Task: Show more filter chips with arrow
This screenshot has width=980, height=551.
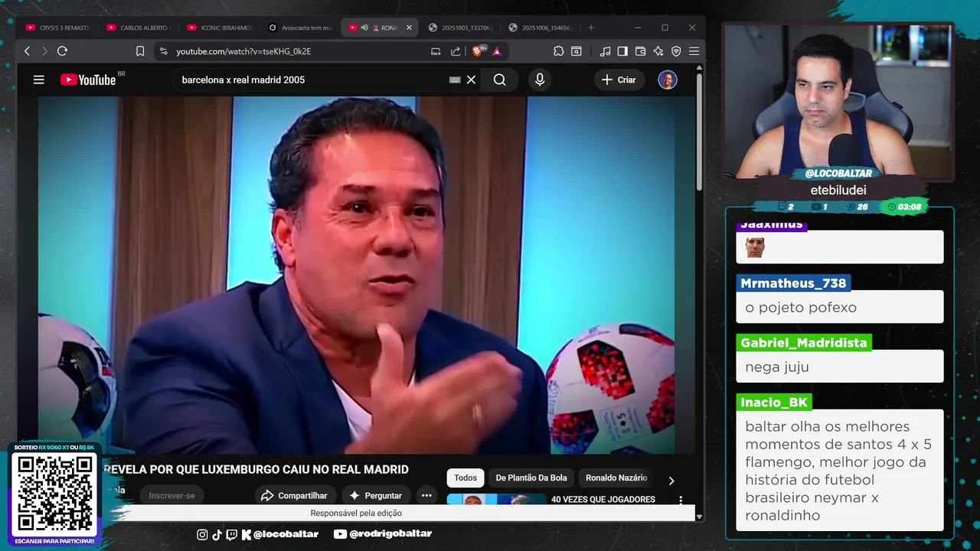Action: click(671, 481)
